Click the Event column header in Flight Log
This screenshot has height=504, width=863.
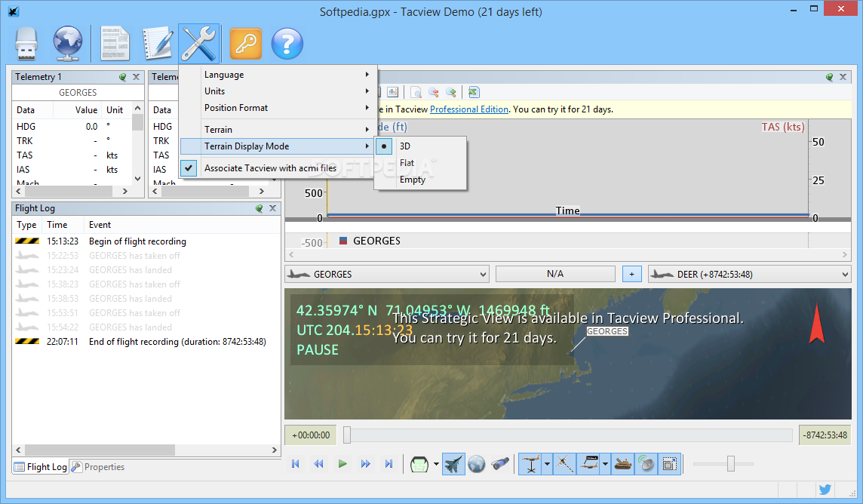[100, 225]
